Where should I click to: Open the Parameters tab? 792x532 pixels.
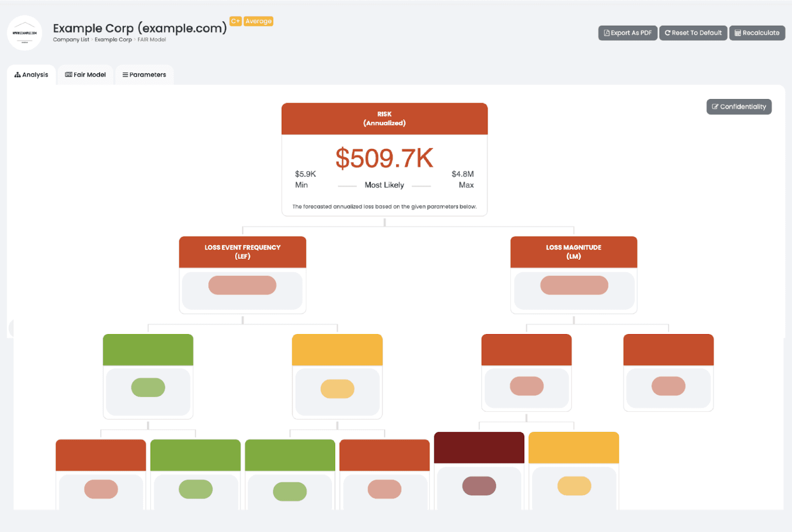(144, 75)
